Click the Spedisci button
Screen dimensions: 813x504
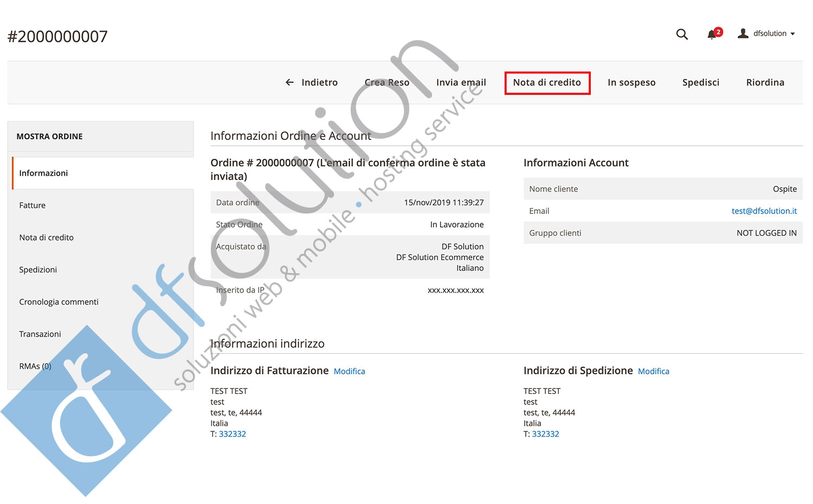tap(701, 82)
